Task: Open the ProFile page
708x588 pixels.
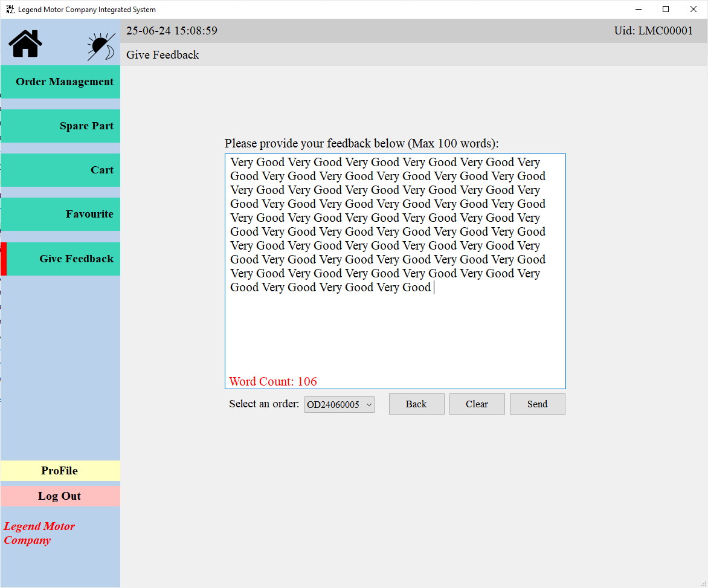Action: click(x=60, y=470)
